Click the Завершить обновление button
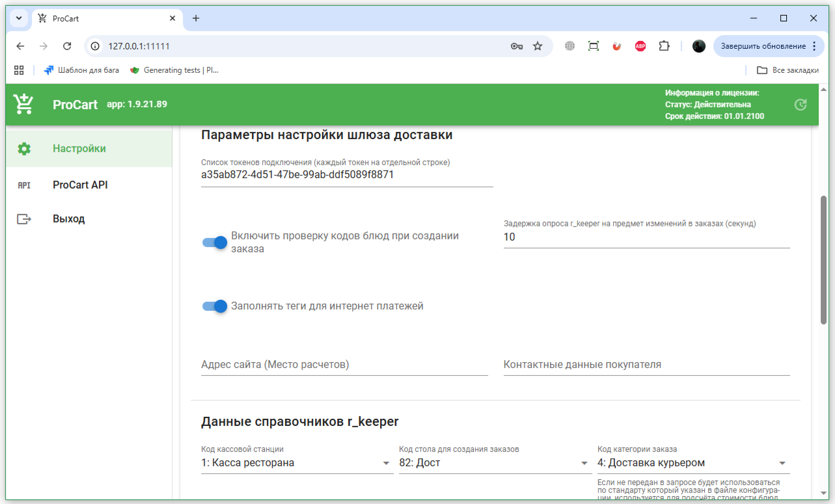The height and width of the screenshot is (504, 835). click(x=763, y=46)
